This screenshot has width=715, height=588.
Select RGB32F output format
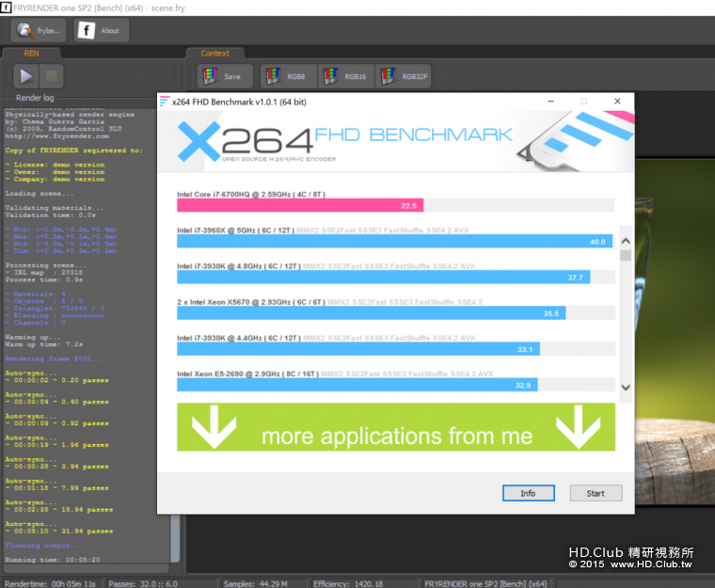point(404,76)
